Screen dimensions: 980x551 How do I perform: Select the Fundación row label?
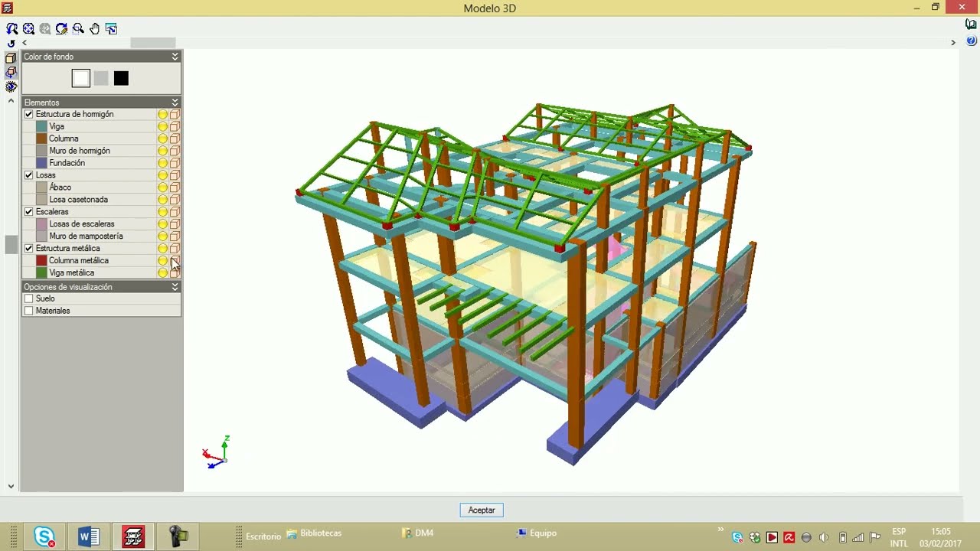[x=67, y=163]
